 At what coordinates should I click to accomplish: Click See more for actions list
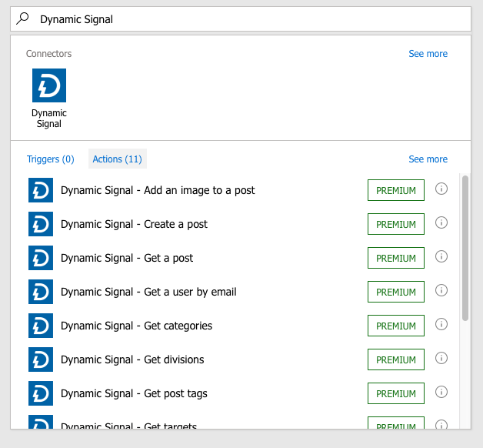point(428,159)
